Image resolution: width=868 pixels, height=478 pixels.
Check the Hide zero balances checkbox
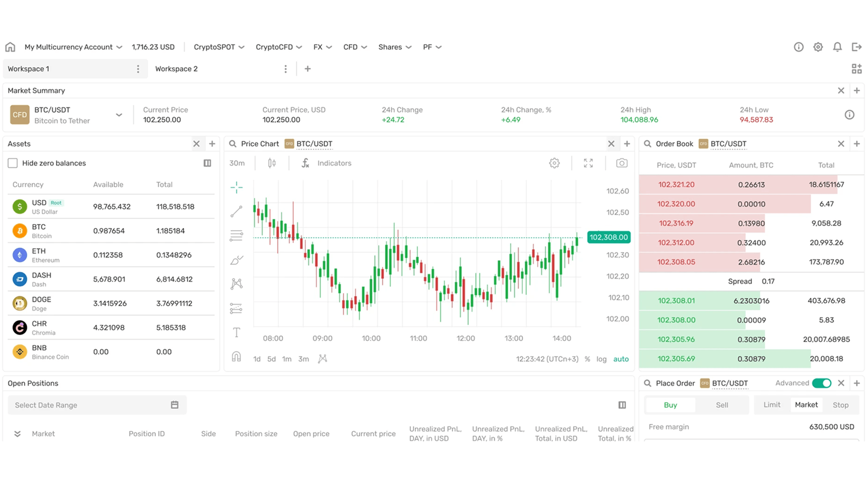[x=13, y=163]
